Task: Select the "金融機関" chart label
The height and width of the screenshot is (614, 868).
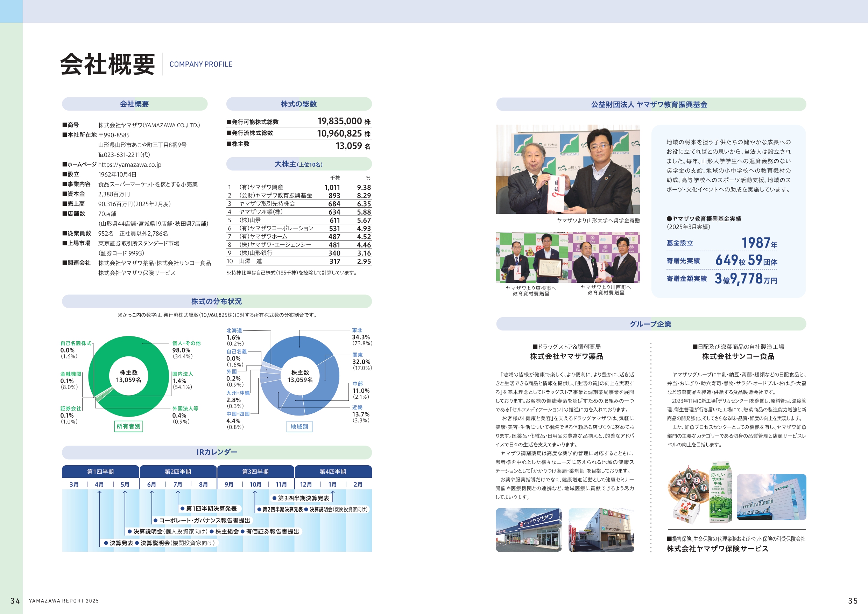Action: click(71, 374)
